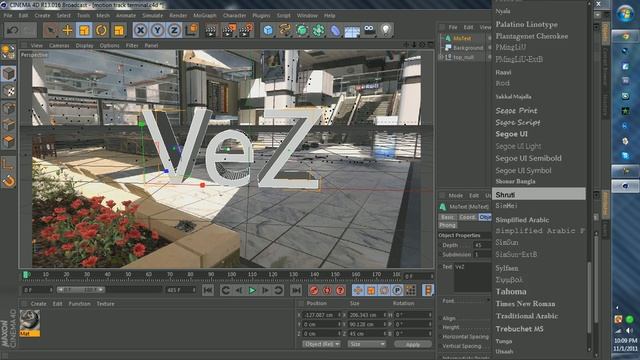Toggle the Snap magnet icon
Image resolution: width=640 pixels, height=360 pixels.
pos(8,181)
